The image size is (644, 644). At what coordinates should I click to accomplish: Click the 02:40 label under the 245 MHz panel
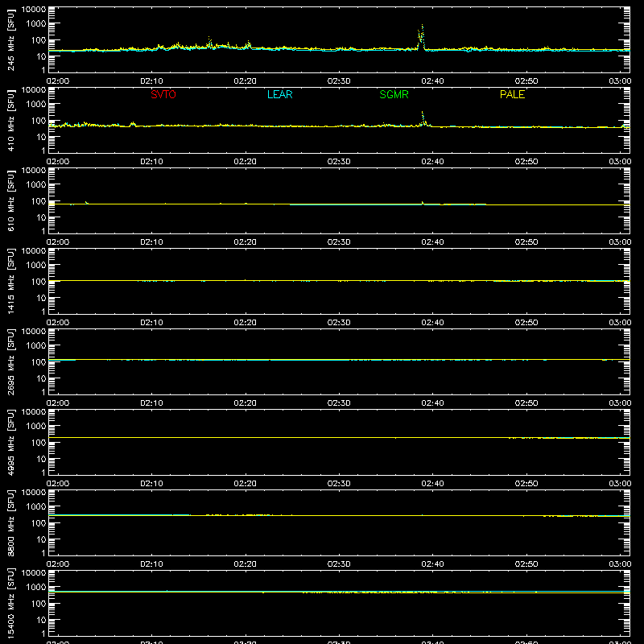pos(432,81)
